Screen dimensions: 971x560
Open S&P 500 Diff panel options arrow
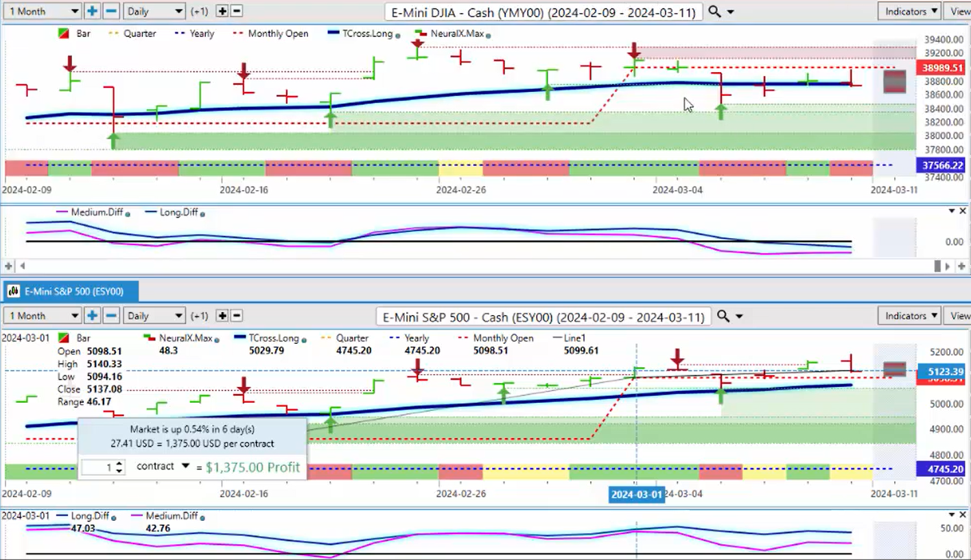click(951, 515)
